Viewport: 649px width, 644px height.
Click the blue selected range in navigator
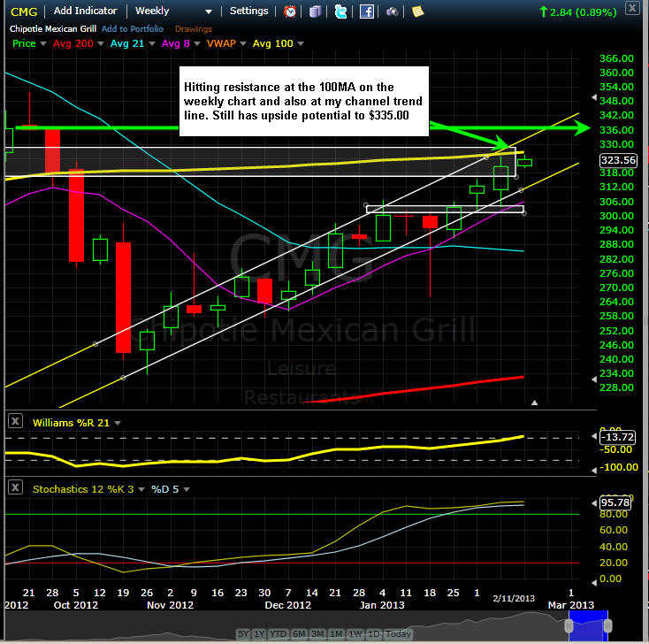pos(588,625)
